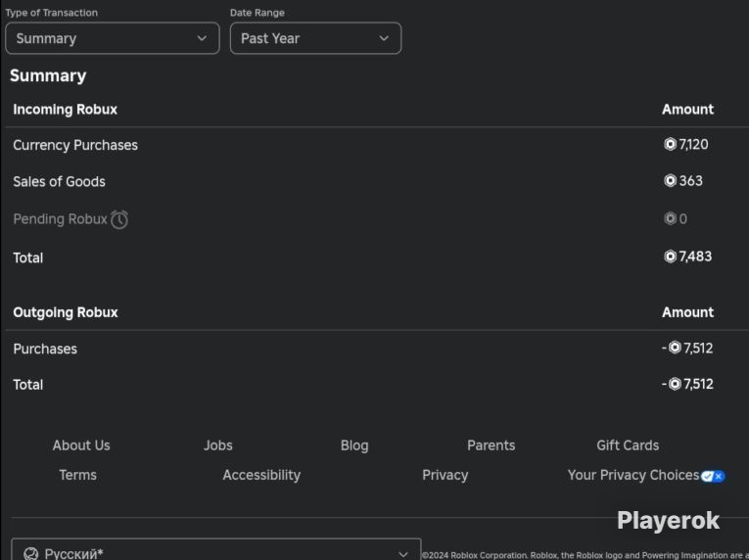Toggle the Your Privacy Choices switch icon
This screenshot has width=749, height=560.
pos(713,476)
